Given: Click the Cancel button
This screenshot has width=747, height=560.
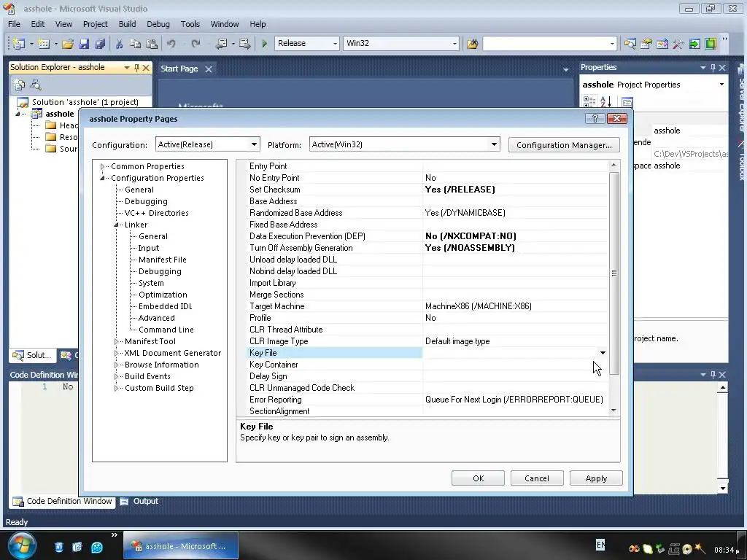Looking at the screenshot, I should click(x=537, y=478).
